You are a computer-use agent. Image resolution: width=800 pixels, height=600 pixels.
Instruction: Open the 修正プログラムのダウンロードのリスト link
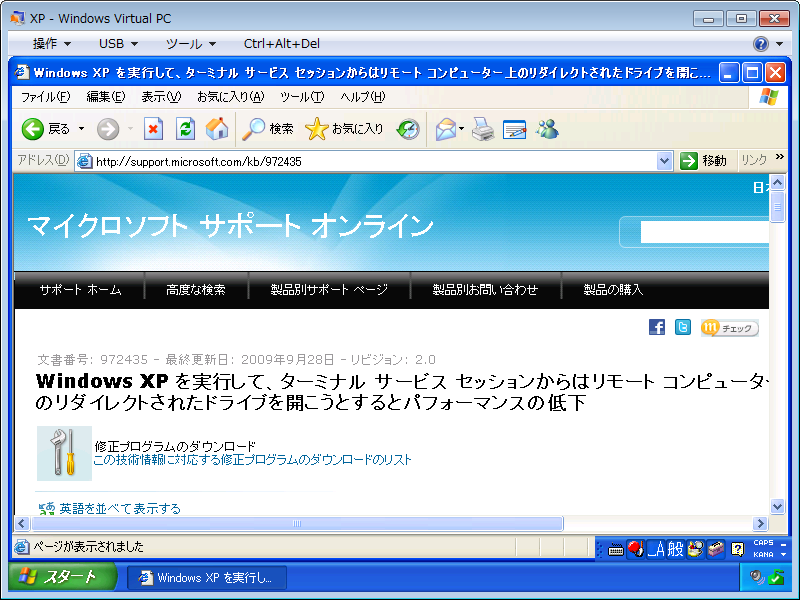[252, 460]
